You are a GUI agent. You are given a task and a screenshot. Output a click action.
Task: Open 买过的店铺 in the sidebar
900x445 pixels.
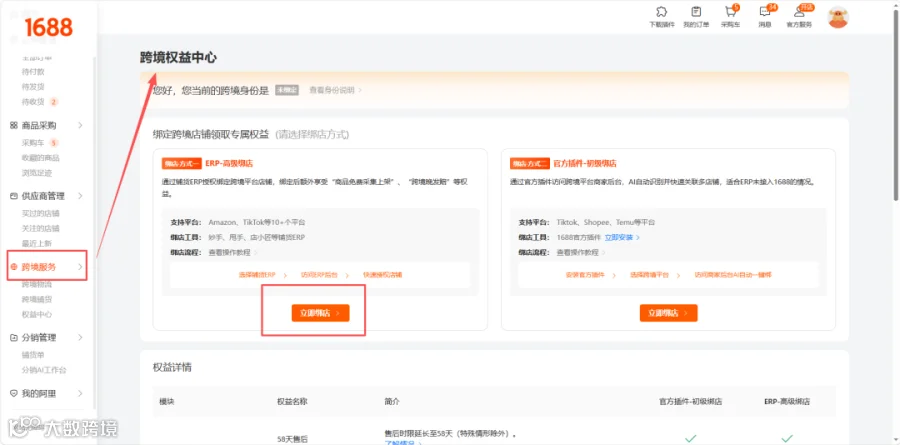point(40,214)
